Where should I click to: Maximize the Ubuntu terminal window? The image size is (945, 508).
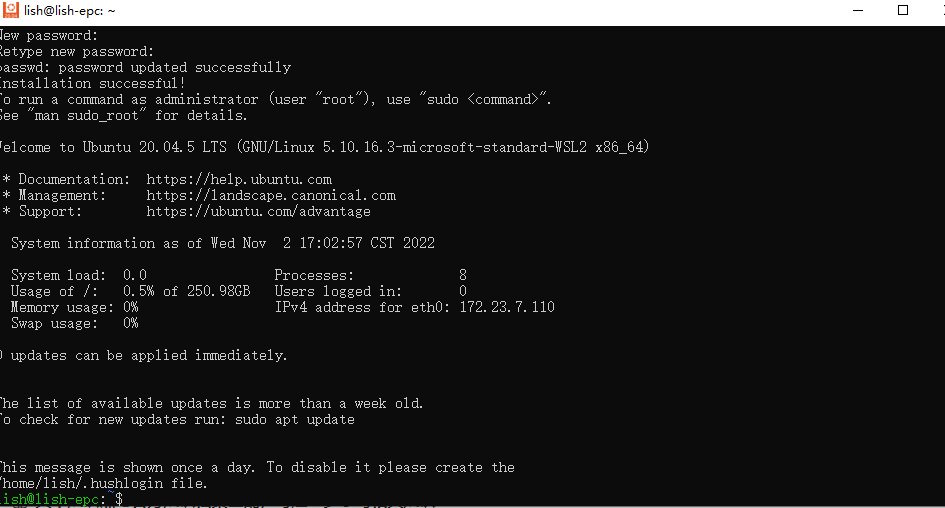(903, 10)
